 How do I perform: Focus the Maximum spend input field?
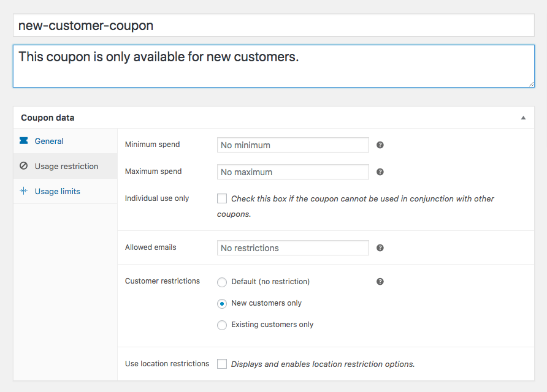click(293, 172)
